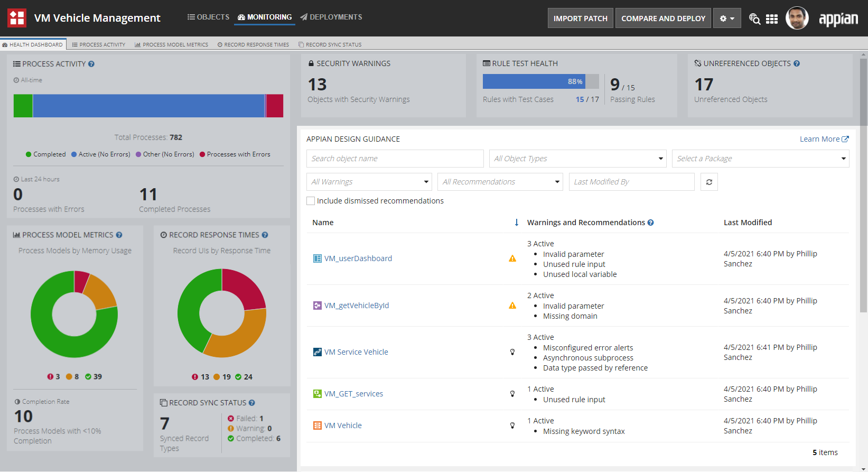Switch to Process Model Metrics tab

172,45
